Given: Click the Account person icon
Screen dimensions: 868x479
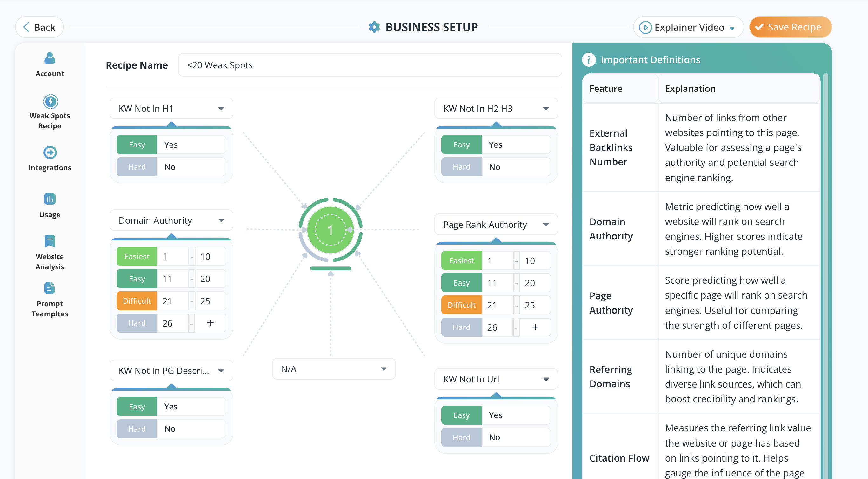Looking at the screenshot, I should point(50,58).
